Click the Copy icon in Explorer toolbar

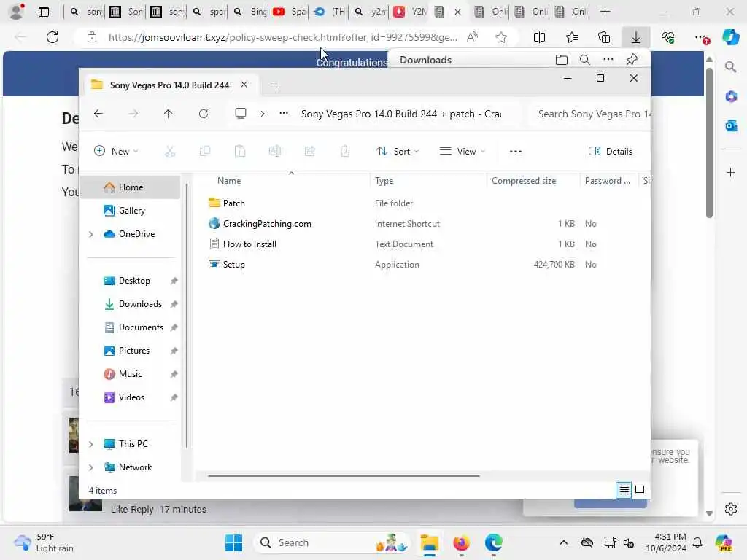pyautogui.click(x=205, y=152)
